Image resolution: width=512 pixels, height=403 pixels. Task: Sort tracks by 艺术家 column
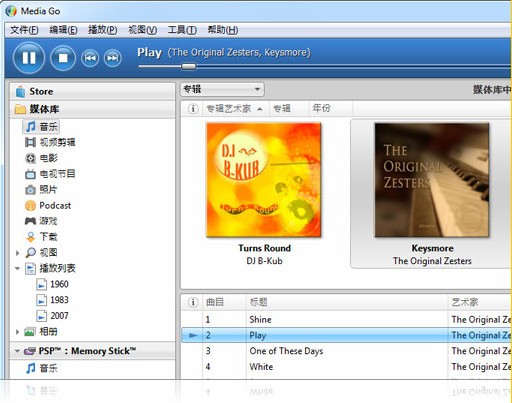479,302
